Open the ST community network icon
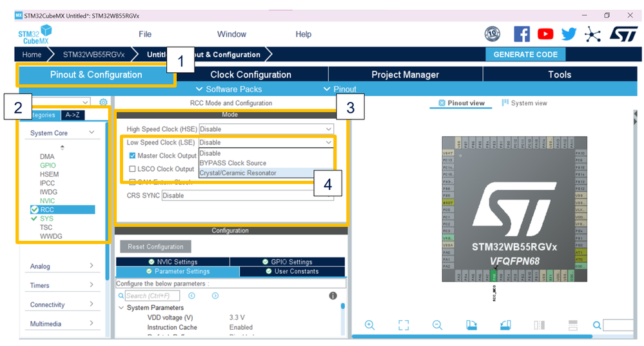 592,34
